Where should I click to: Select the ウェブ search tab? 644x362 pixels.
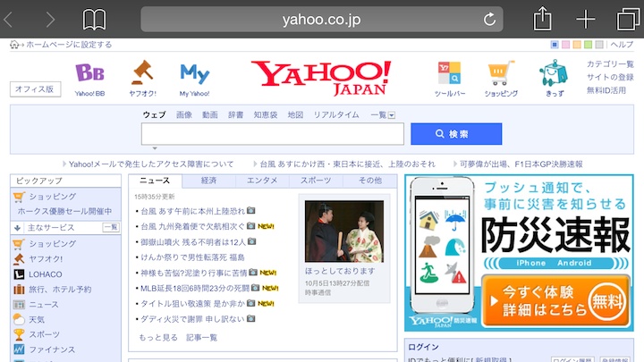(x=154, y=115)
